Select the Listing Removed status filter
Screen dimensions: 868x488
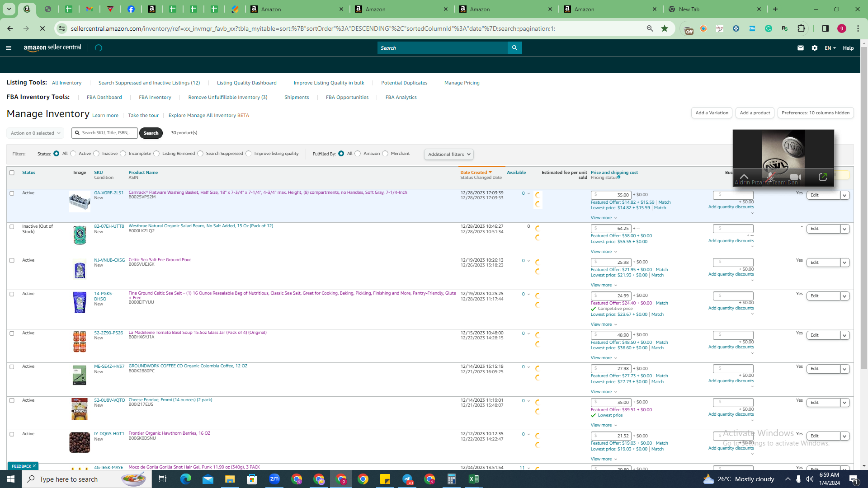(156, 154)
